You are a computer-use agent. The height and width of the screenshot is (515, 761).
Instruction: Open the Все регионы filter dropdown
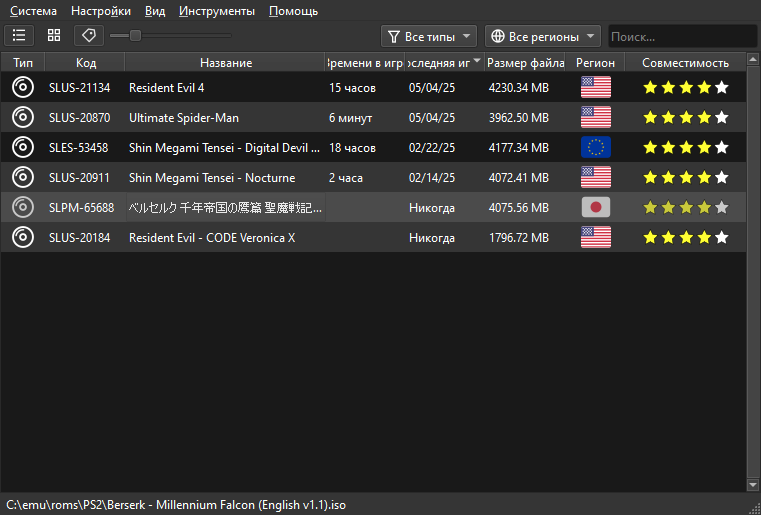click(x=543, y=36)
